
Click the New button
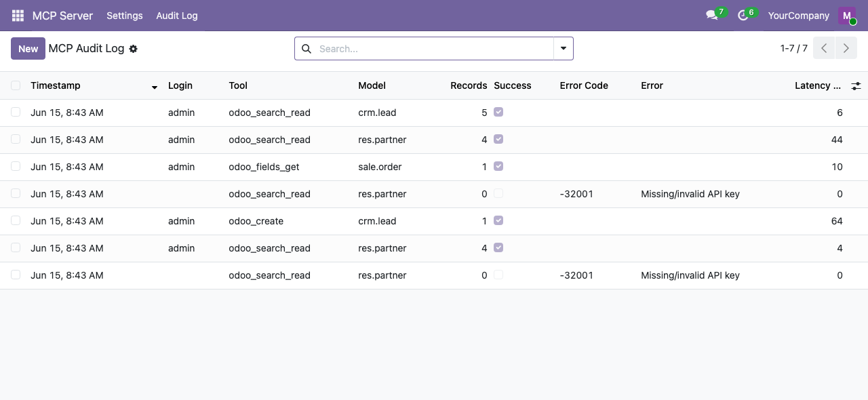[28, 49]
